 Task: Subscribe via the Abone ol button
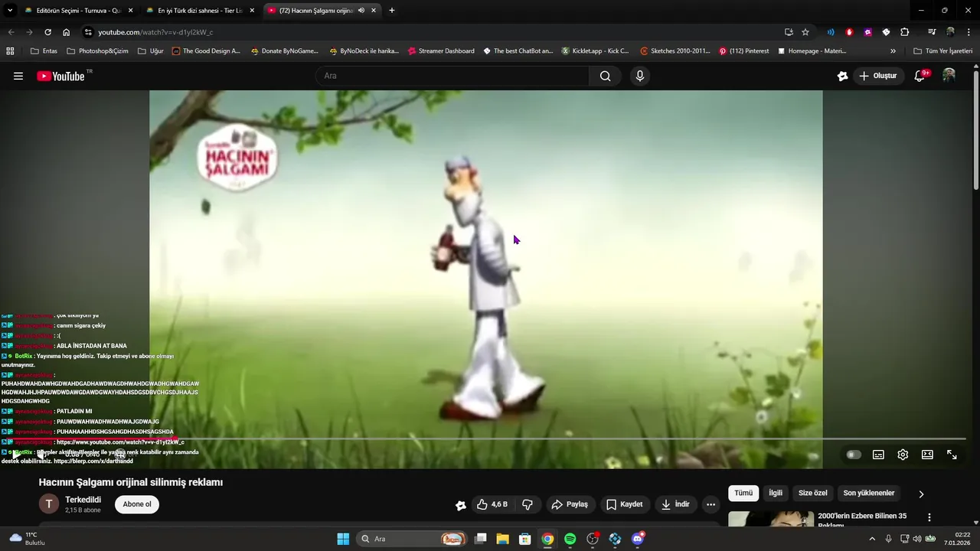(x=137, y=504)
